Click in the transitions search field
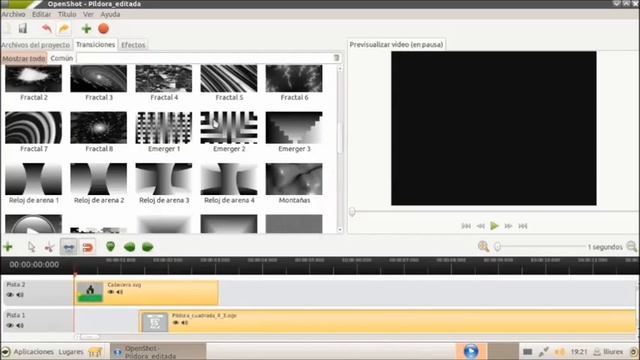This screenshot has width=640, height=360. (205, 58)
